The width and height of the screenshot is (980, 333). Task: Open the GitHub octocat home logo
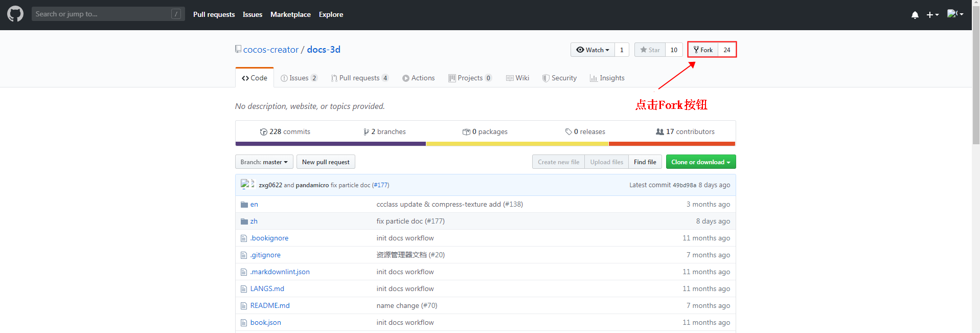tap(15, 14)
